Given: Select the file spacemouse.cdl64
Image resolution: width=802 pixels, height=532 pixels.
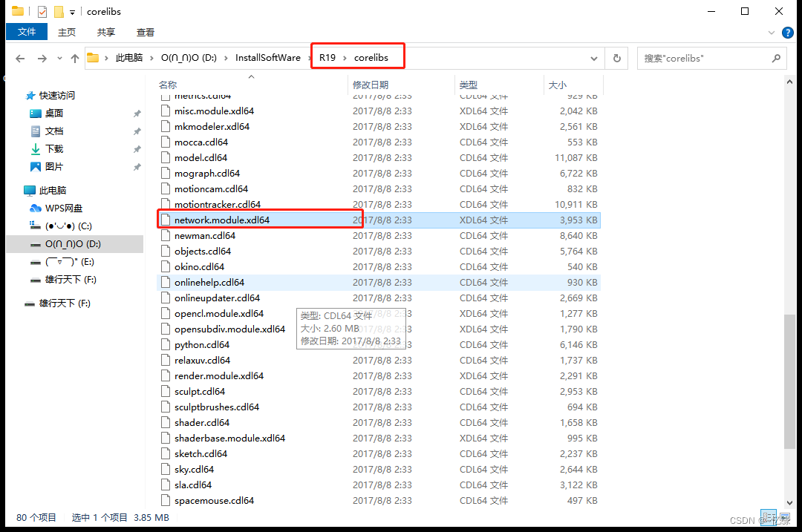Looking at the screenshot, I should (x=379, y=500).
